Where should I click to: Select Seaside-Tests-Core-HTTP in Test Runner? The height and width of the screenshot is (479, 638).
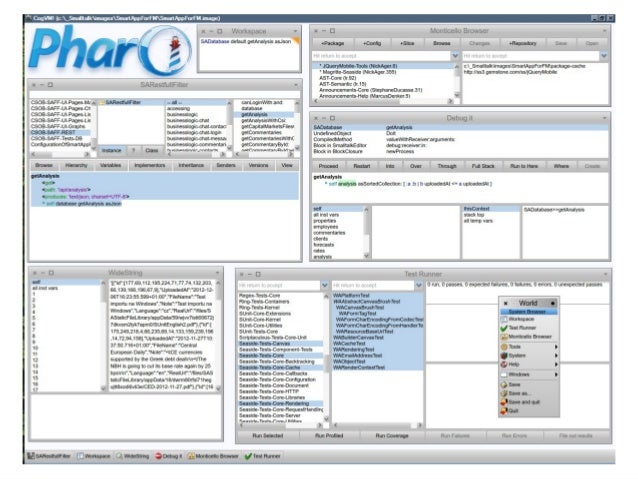tap(281, 391)
